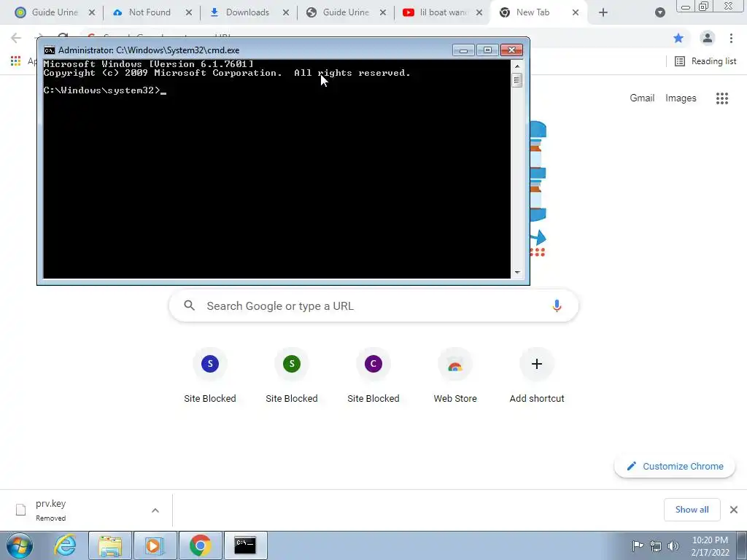Open the Gmail link
The width and height of the screenshot is (747, 560).
click(642, 98)
